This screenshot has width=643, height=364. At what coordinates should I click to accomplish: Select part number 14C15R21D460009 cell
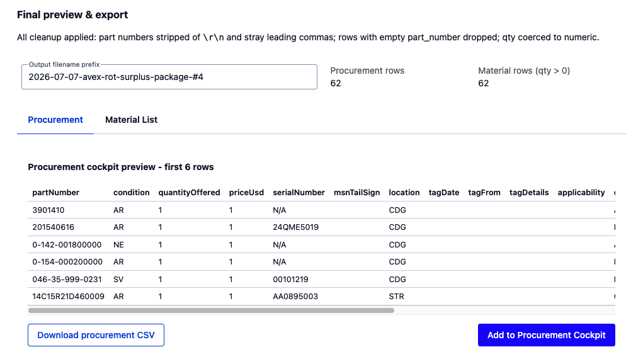click(x=68, y=297)
